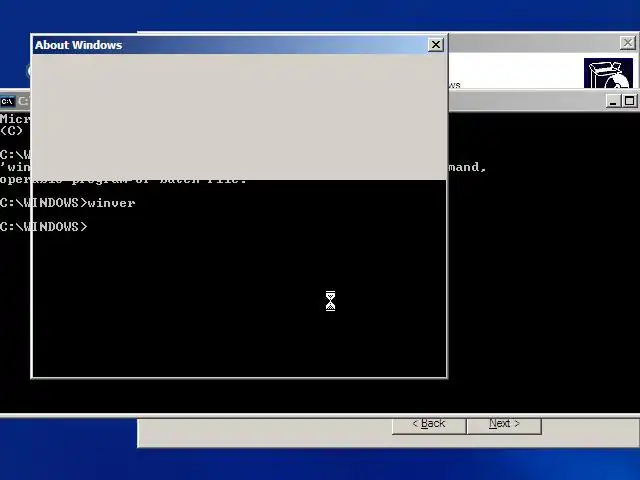Click the 'C:\WINDOWS>winver' command line
The height and width of the screenshot is (480, 640).
[68, 203]
